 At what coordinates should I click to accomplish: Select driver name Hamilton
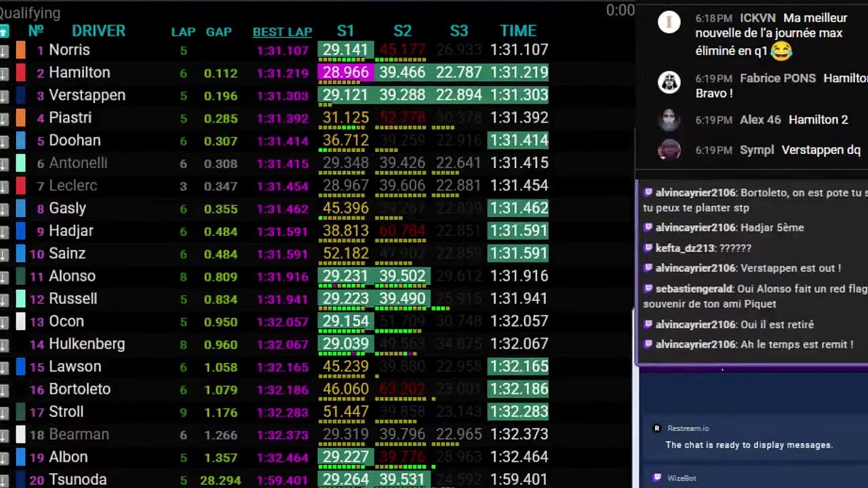[79, 73]
